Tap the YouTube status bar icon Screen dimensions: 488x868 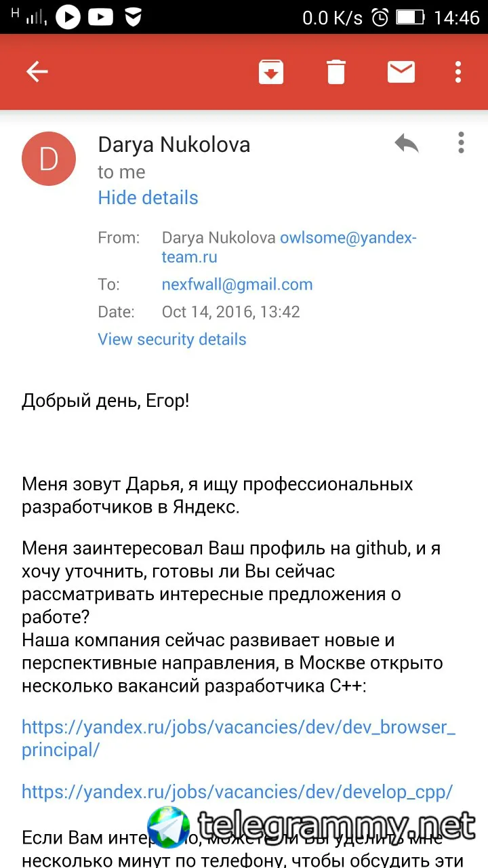pos(101,16)
